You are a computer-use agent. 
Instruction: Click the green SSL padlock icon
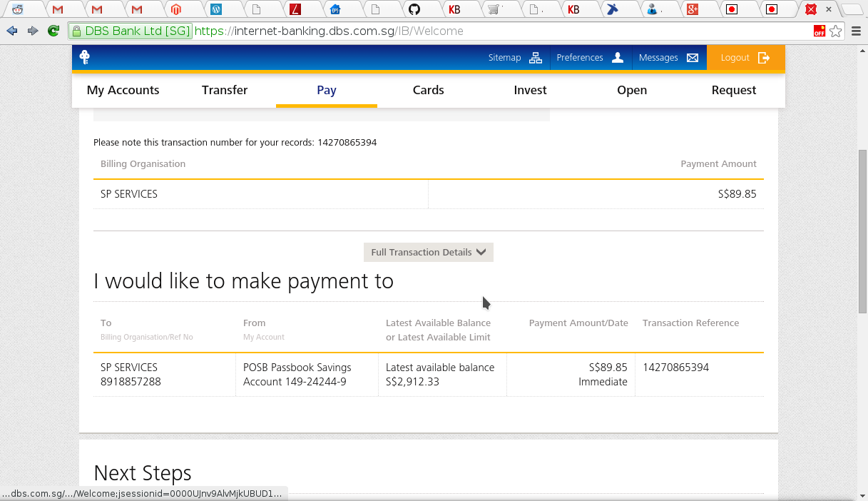pyautogui.click(x=77, y=31)
